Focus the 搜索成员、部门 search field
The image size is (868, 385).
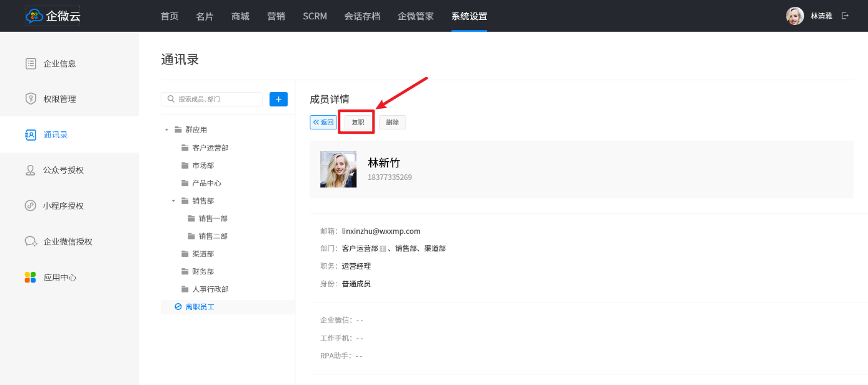216,99
